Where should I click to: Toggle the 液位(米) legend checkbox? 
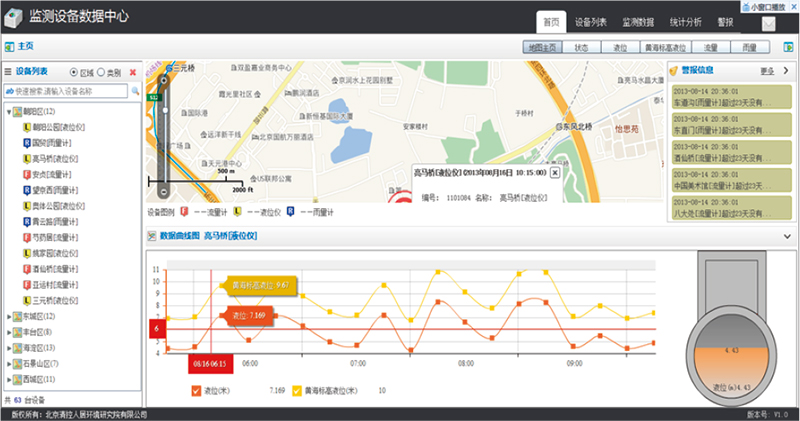coord(196,390)
